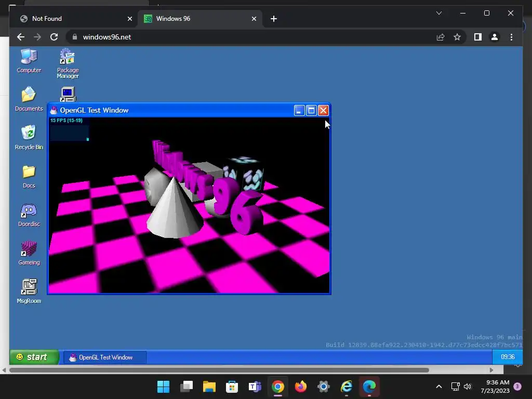The image size is (532, 399).
Task: Open Settings gear on taskbar
Action: point(323,387)
